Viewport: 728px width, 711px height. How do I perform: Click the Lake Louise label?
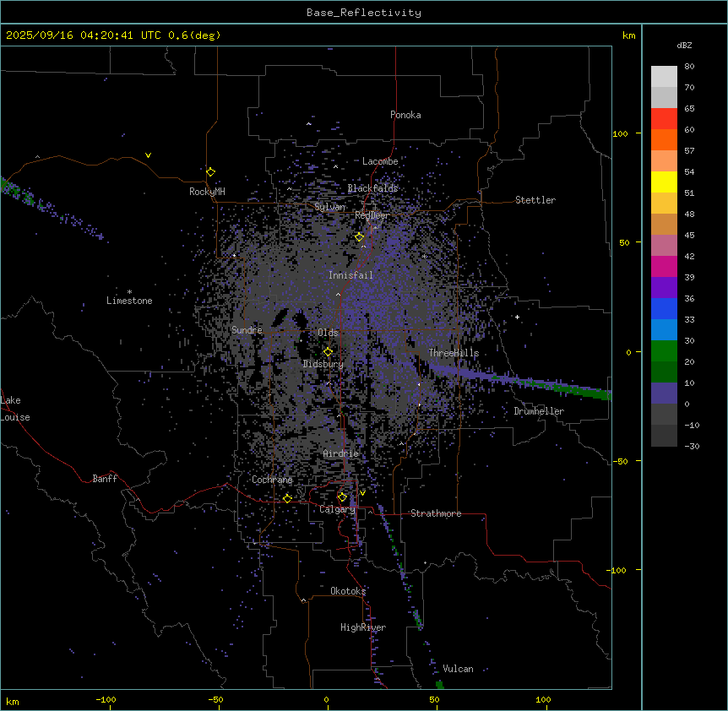pos(15,409)
